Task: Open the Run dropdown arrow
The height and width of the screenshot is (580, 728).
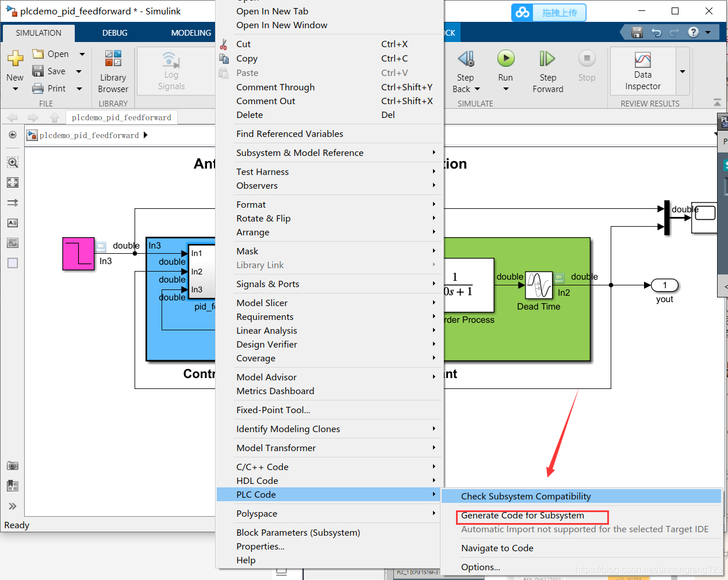Action: (x=506, y=89)
